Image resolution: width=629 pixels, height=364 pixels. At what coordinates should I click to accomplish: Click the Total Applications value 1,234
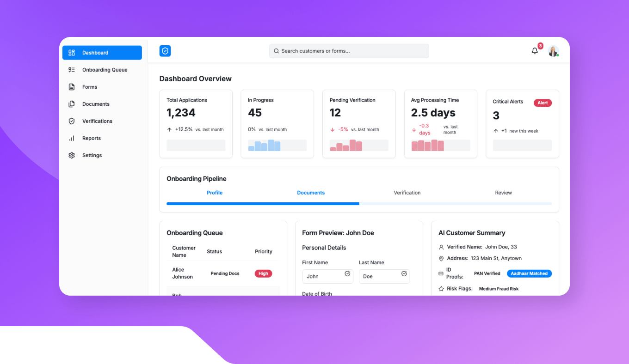coord(181,113)
